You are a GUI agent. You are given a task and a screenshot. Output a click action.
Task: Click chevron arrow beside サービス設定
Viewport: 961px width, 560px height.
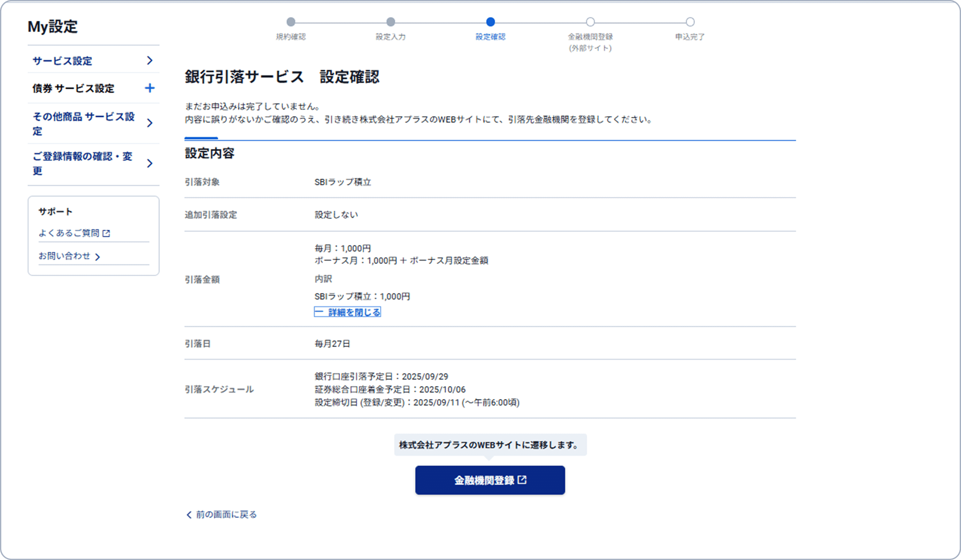tap(150, 60)
